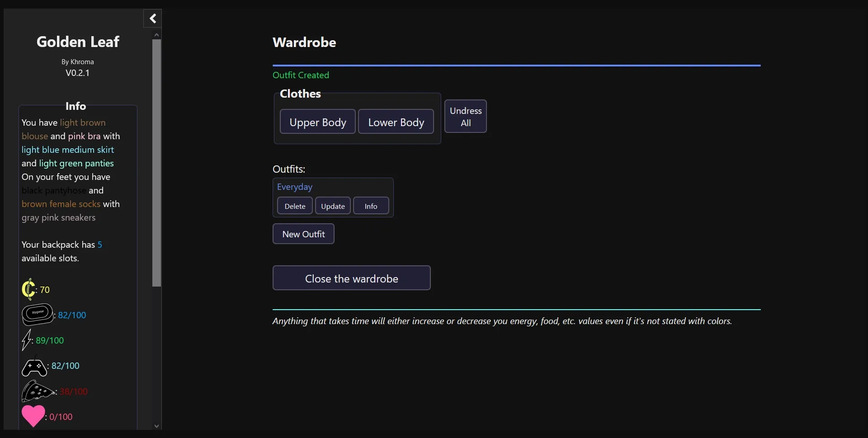Click the gold coin money icon
This screenshot has width=868, height=438.
coord(28,289)
